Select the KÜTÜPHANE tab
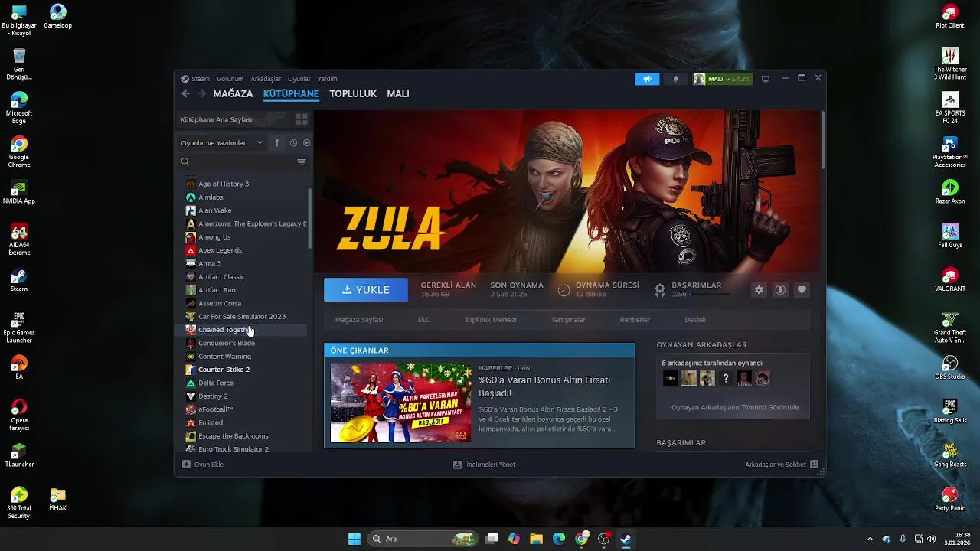Viewport: 980px width, 551px height. pyautogui.click(x=291, y=93)
